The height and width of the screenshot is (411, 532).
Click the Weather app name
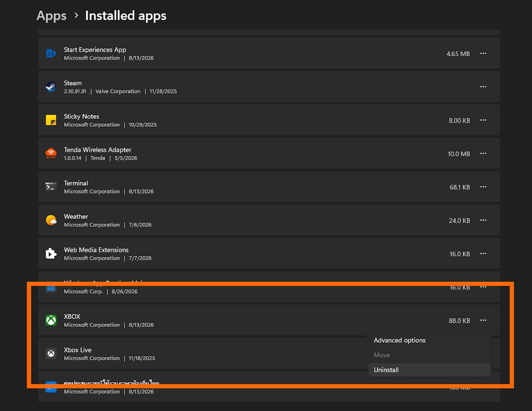[x=76, y=217]
